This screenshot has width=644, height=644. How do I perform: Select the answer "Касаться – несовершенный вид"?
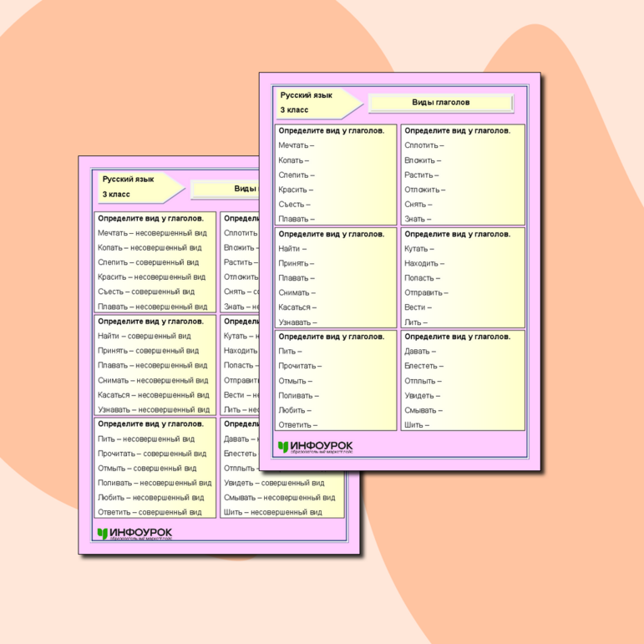[153, 395]
